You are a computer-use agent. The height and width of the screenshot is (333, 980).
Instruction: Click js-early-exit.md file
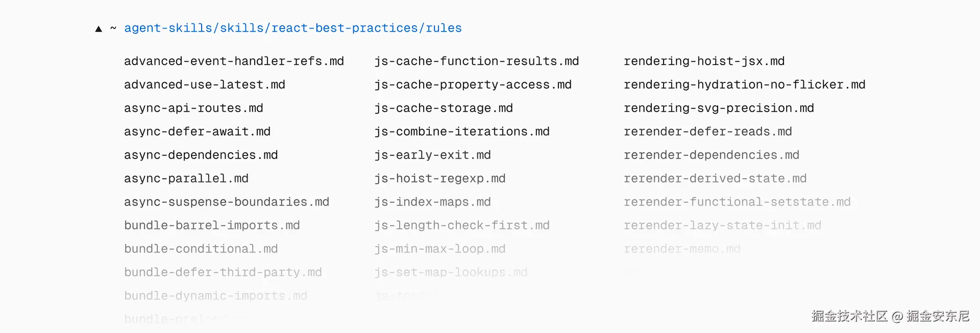pyautogui.click(x=432, y=155)
